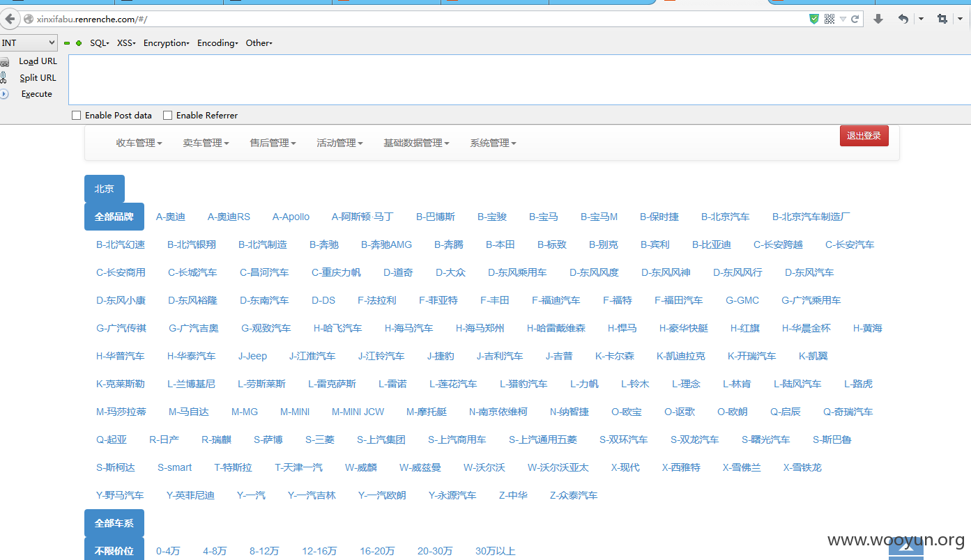Expand the Other dropdown menu
This screenshot has height=560, width=971.
tap(259, 43)
